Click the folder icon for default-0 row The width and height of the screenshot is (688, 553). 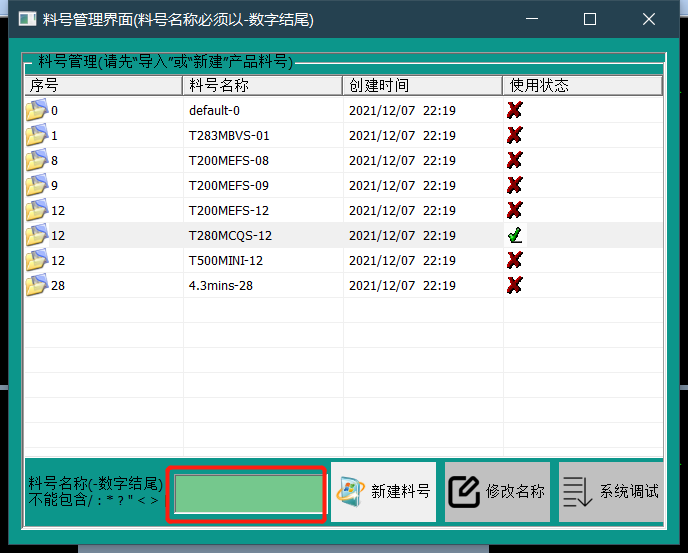click(36, 111)
